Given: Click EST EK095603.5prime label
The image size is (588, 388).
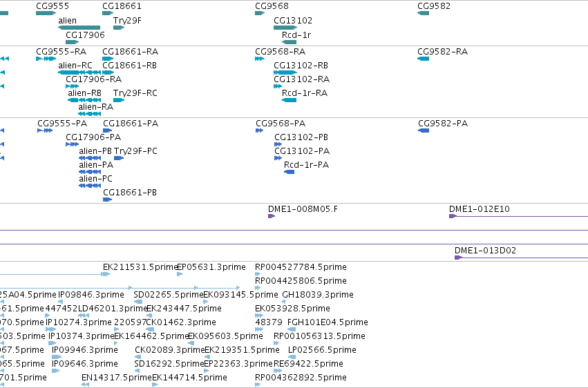Looking at the screenshot, I should (225, 336).
